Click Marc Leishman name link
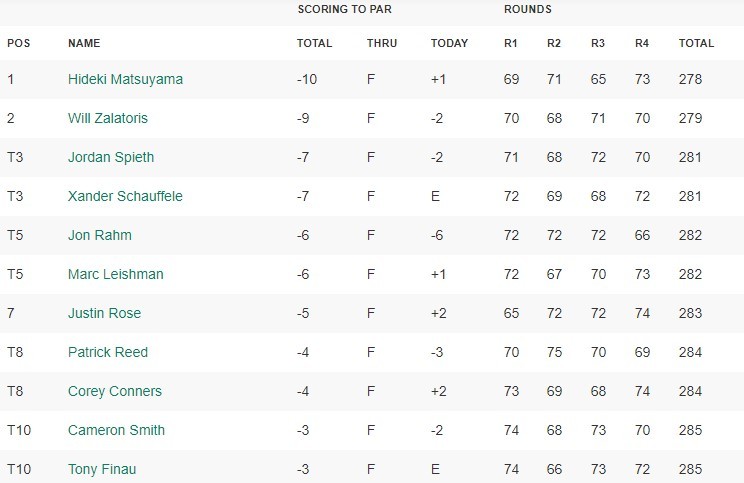 coord(115,274)
